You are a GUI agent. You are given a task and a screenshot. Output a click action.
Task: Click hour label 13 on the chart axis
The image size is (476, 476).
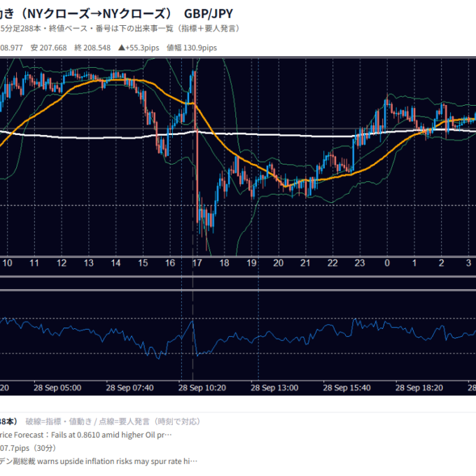click(x=89, y=263)
